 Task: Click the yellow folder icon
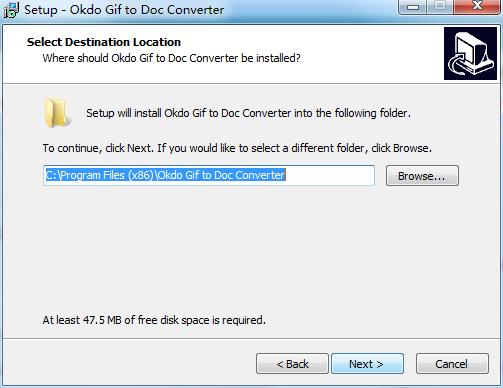click(57, 113)
